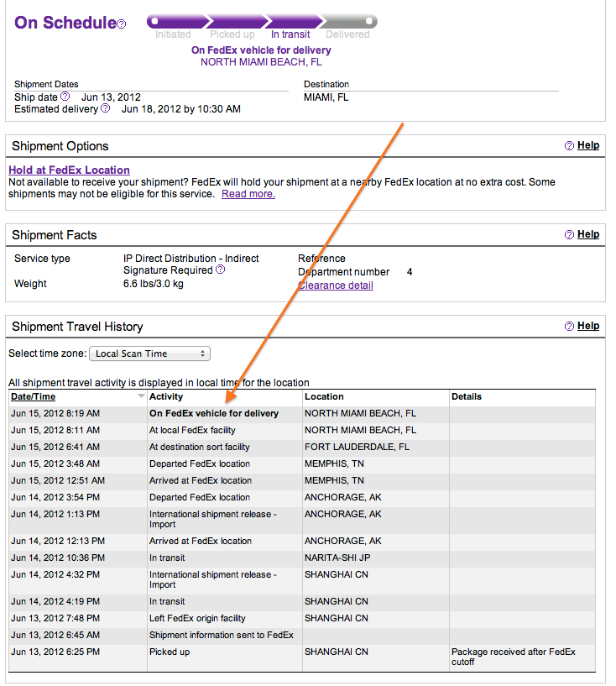Click destination 'MIAMI, FL' text
Screen dimensions: 616x686
(x=326, y=97)
